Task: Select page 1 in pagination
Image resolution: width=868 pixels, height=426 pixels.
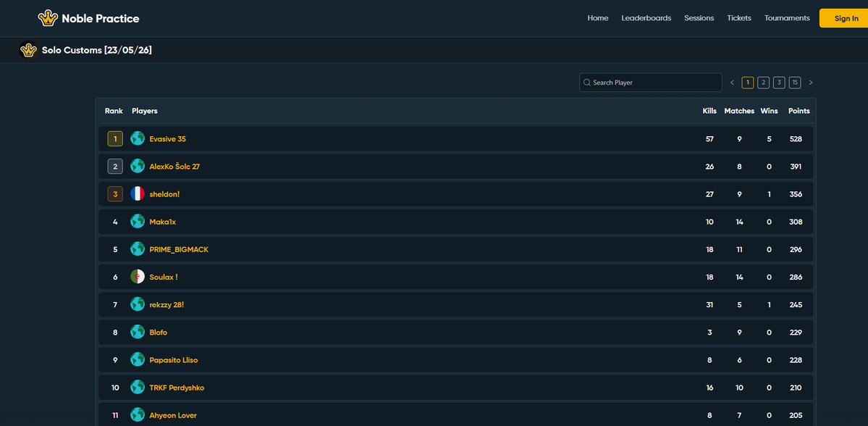Action: [x=748, y=83]
